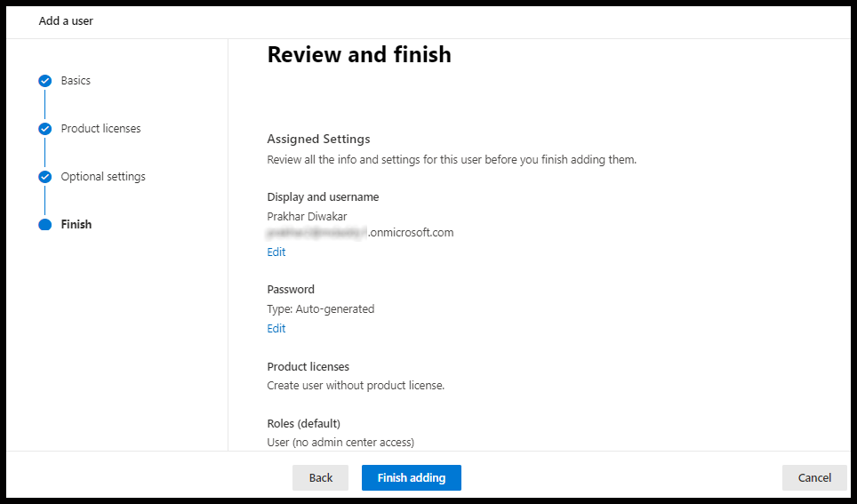
Task: Click the onmicrosoft.com username text
Action: click(x=360, y=233)
